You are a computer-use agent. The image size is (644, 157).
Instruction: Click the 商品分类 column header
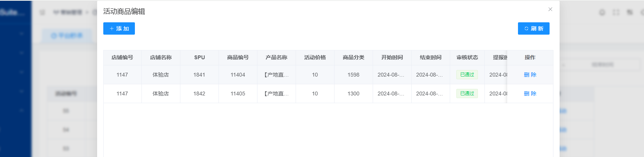[353, 57]
